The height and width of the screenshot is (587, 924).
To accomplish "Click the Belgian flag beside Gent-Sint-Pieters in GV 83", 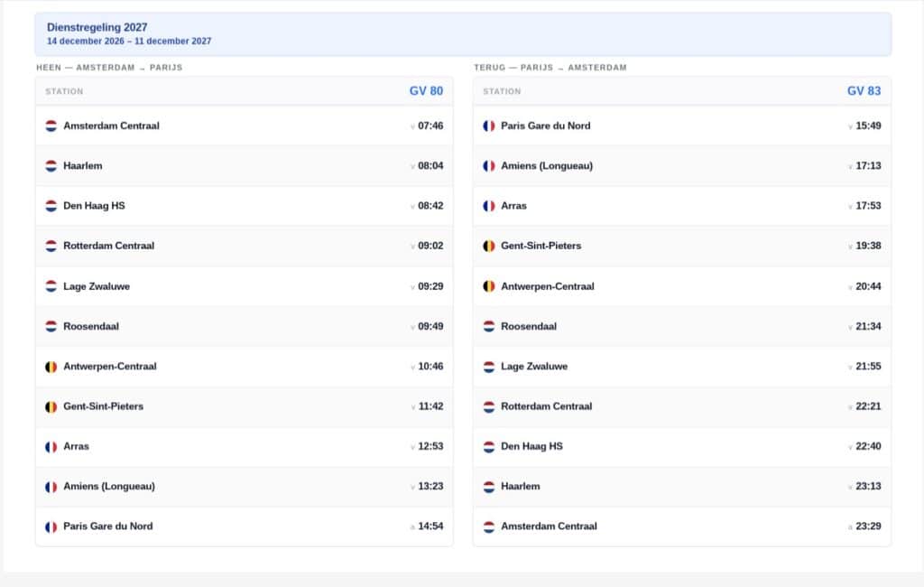I will coord(488,246).
